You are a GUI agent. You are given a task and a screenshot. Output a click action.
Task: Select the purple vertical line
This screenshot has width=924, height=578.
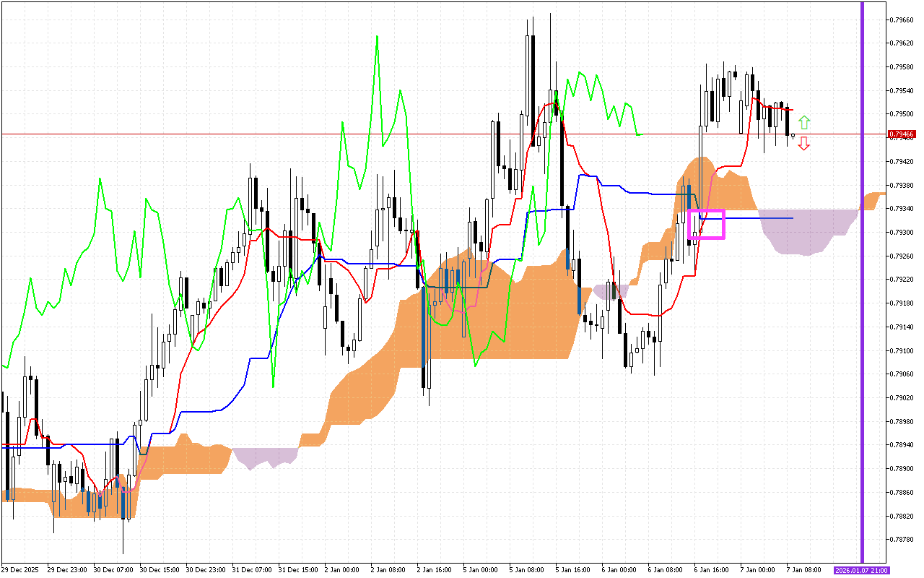(x=862, y=289)
